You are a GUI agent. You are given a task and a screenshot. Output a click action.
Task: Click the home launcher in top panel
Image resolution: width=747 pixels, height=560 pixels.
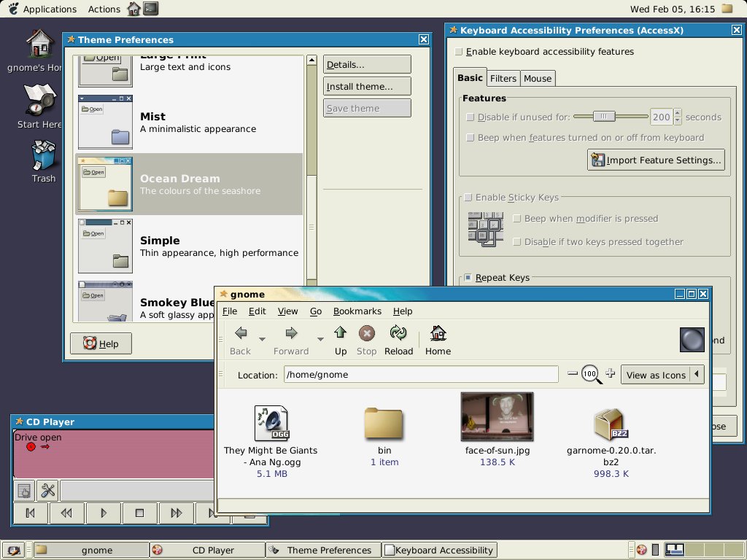(x=134, y=9)
